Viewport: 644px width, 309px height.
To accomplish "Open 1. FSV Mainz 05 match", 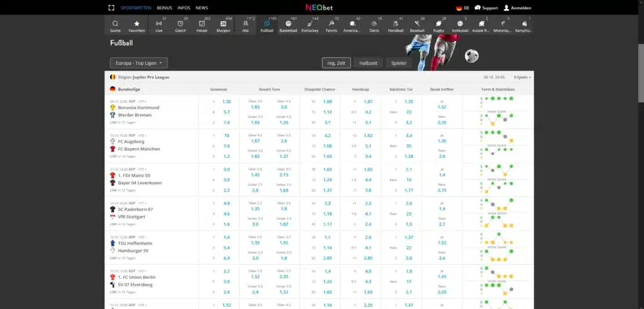I will 134,175.
